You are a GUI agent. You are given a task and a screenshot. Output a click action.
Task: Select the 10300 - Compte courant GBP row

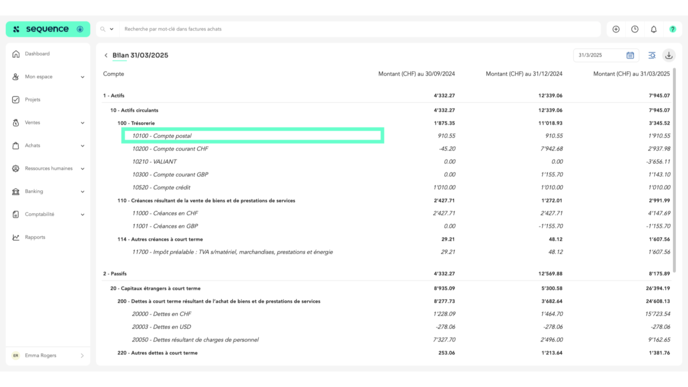pyautogui.click(x=387, y=174)
